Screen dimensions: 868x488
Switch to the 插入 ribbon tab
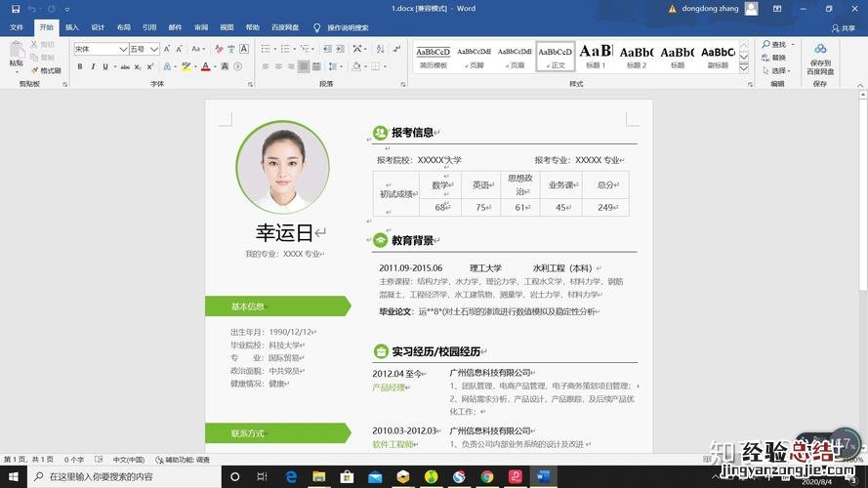pos(72,27)
